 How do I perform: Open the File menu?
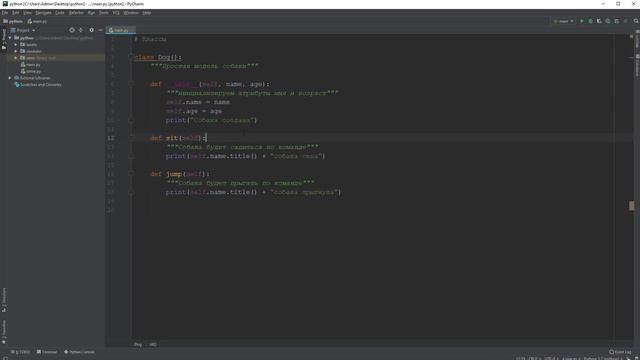5,13
